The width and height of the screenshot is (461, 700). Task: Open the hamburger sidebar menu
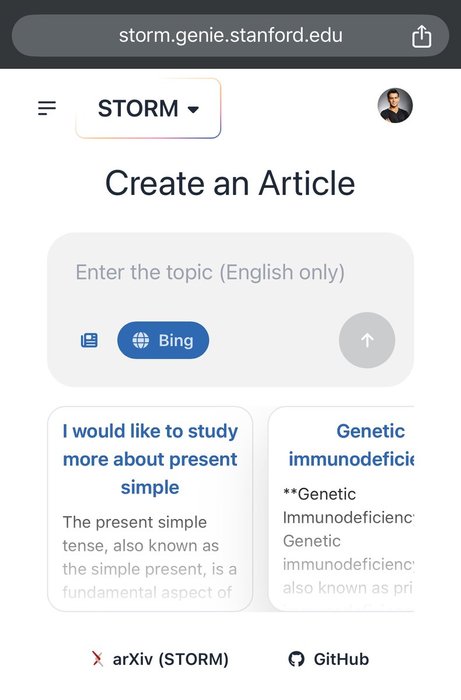pyautogui.click(x=47, y=108)
